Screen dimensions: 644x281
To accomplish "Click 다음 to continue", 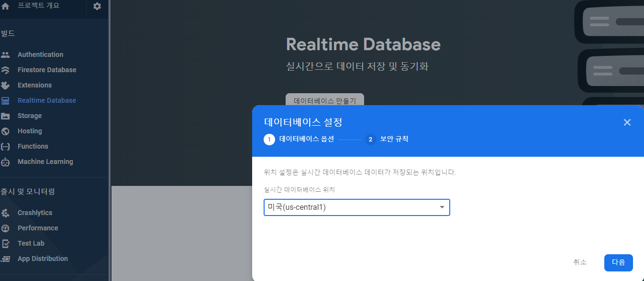I will coord(619,262).
